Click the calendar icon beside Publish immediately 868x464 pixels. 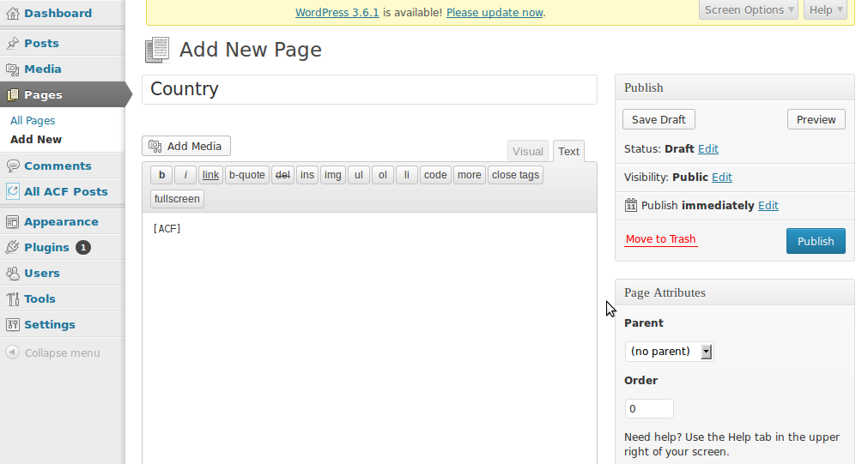pos(630,205)
